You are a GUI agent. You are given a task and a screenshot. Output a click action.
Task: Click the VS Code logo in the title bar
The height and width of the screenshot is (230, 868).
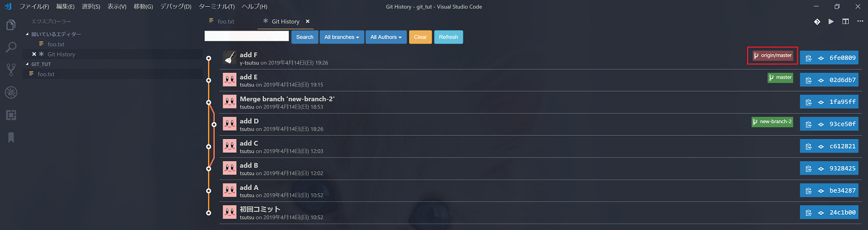7,6
